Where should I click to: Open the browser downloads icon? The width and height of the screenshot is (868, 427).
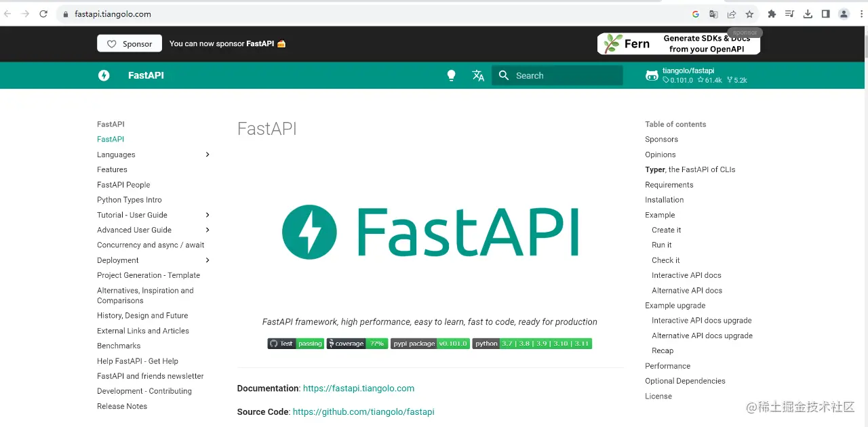click(808, 14)
